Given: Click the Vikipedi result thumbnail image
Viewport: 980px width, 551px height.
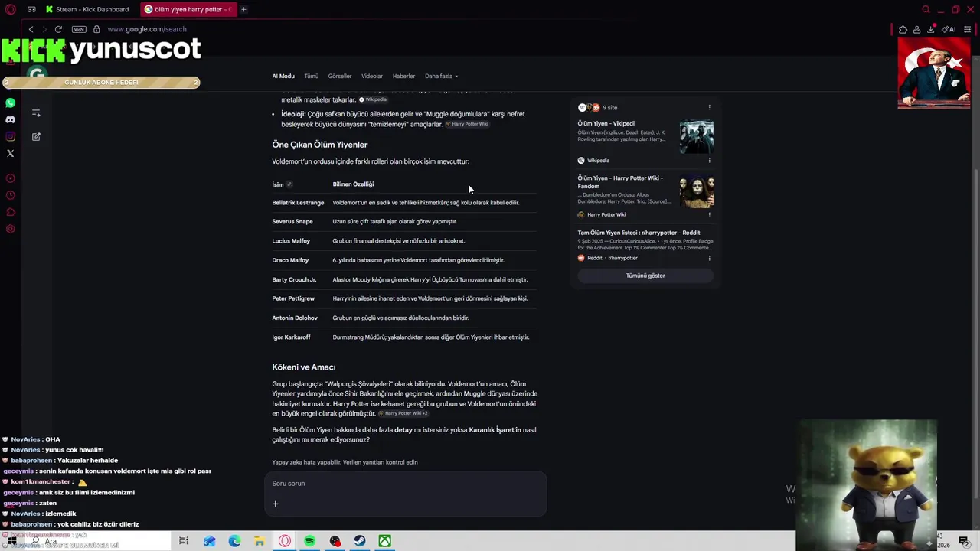Looking at the screenshot, I should point(696,136).
